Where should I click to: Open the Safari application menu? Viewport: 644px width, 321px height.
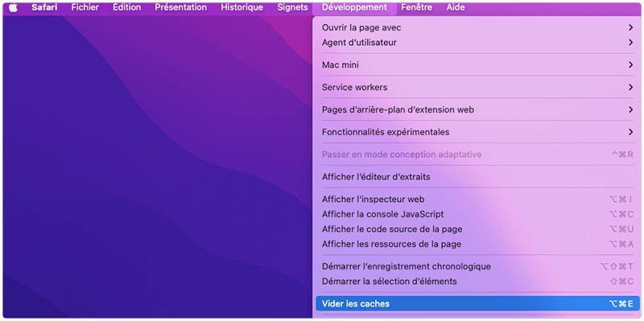click(x=44, y=7)
